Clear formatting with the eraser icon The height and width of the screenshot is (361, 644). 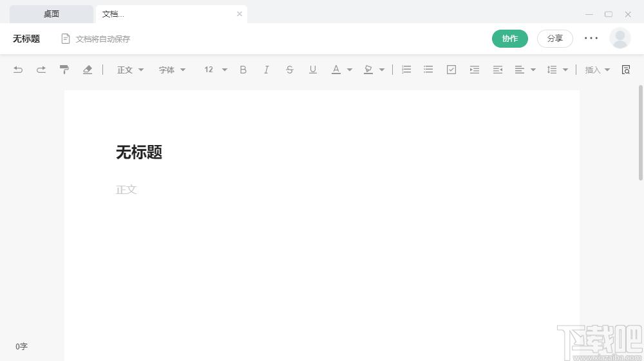coord(88,70)
